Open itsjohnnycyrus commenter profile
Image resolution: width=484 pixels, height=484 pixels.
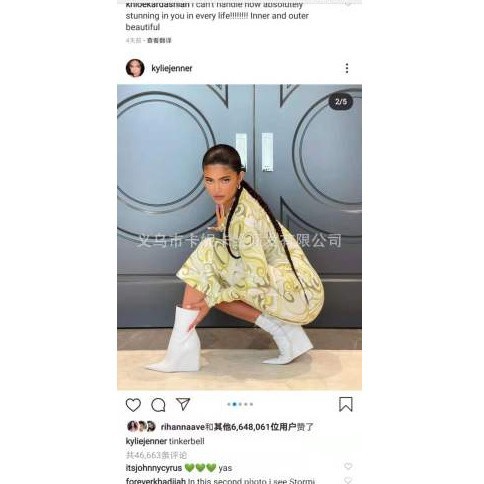point(154,468)
